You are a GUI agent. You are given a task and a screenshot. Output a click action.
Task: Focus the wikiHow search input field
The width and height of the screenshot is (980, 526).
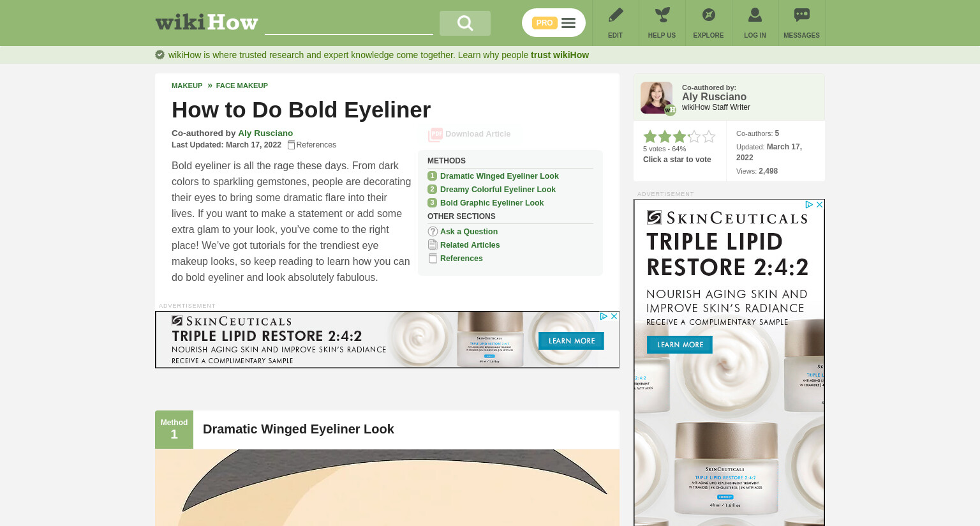(x=349, y=24)
